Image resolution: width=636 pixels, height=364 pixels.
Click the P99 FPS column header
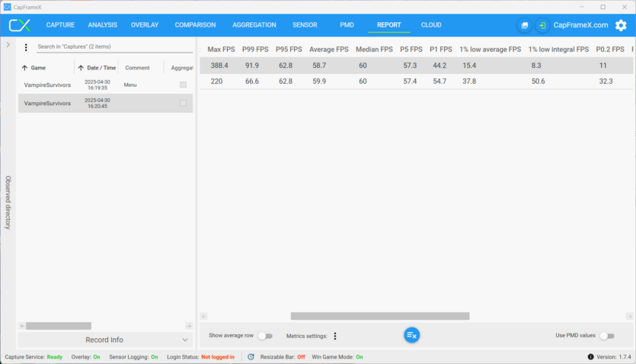pos(255,49)
